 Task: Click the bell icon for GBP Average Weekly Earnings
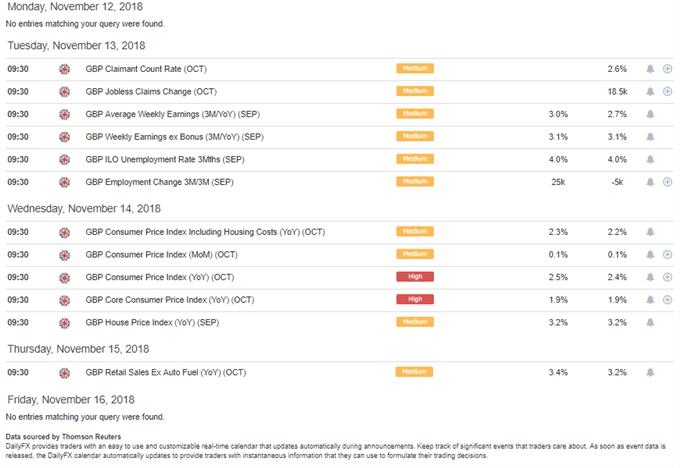649,114
